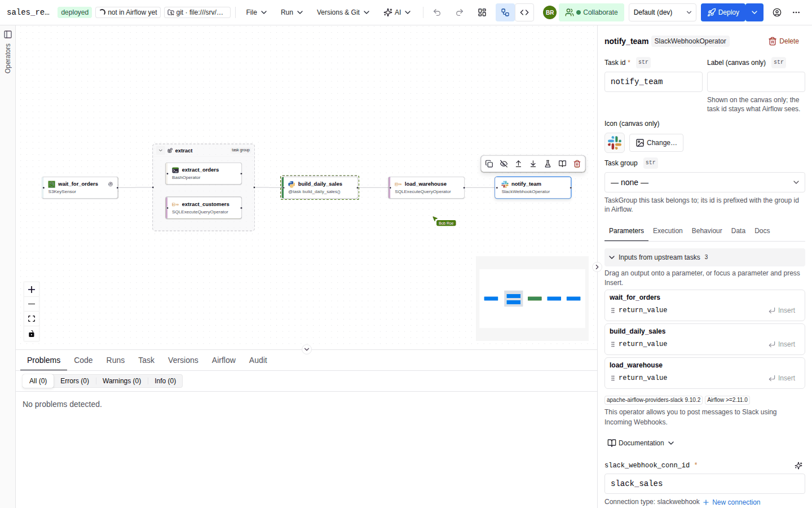
Task: Zoom in on the canvas
Action: (32, 290)
